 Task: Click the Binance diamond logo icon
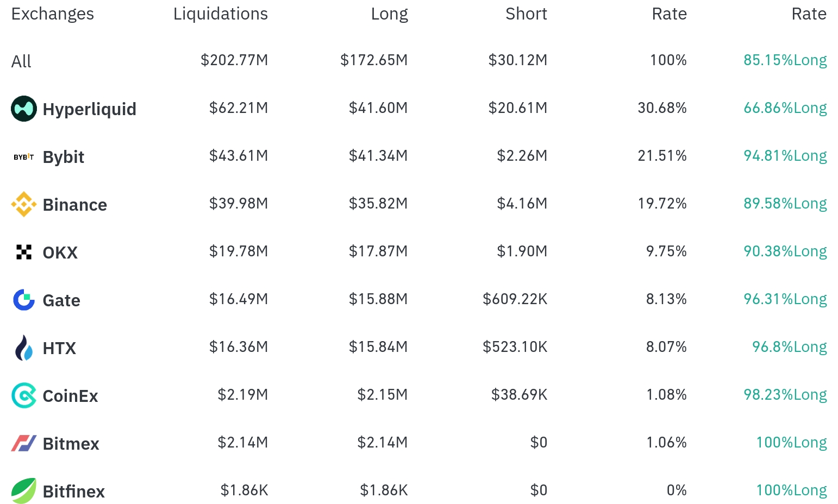(24, 204)
